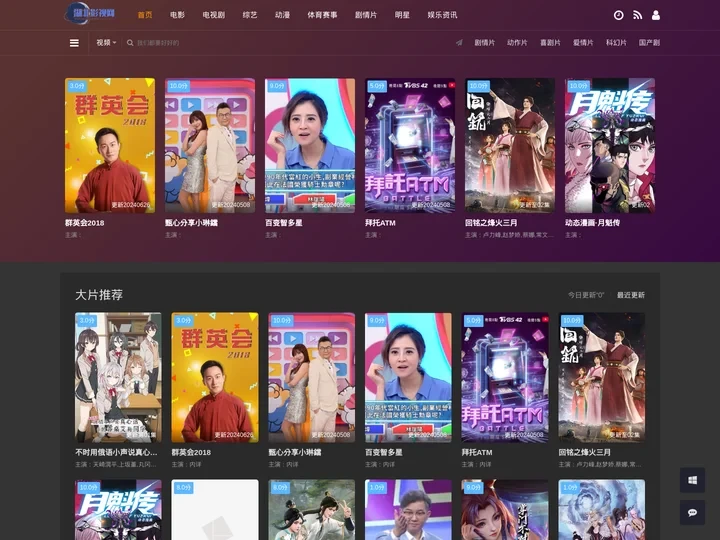The width and height of the screenshot is (720, 540).
Task: Open the hamburger menu icon
Action: tap(74, 43)
